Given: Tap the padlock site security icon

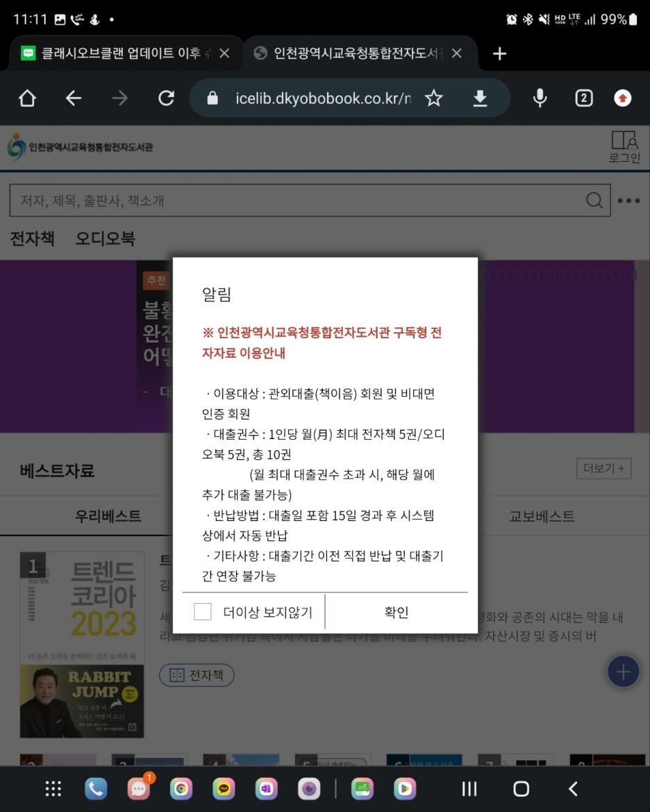Looking at the screenshot, I should (x=212, y=98).
